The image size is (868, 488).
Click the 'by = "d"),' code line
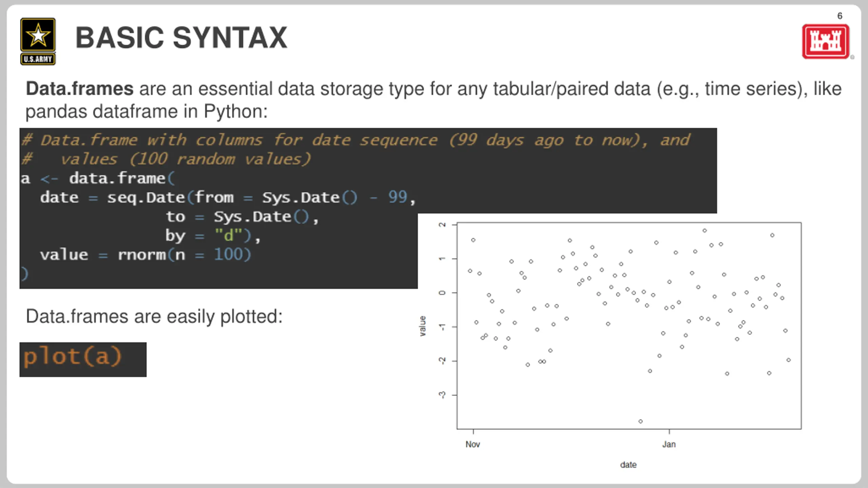coord(213,236)
